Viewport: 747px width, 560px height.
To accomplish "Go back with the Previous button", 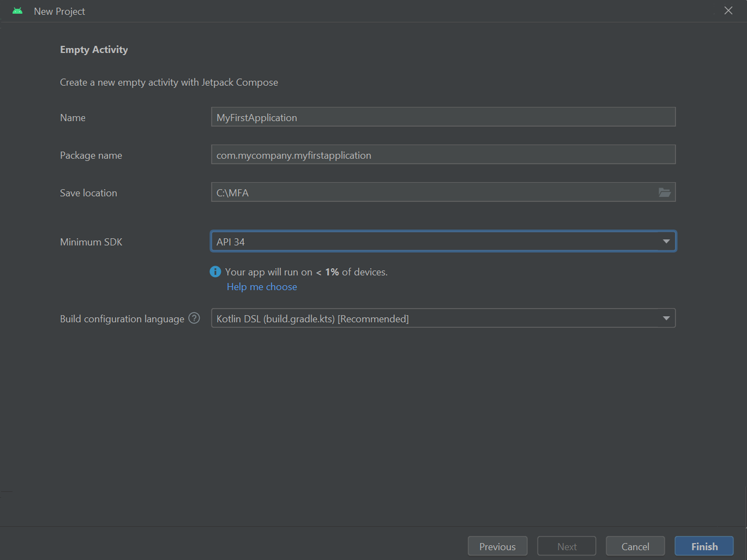I will click(497, 546).
